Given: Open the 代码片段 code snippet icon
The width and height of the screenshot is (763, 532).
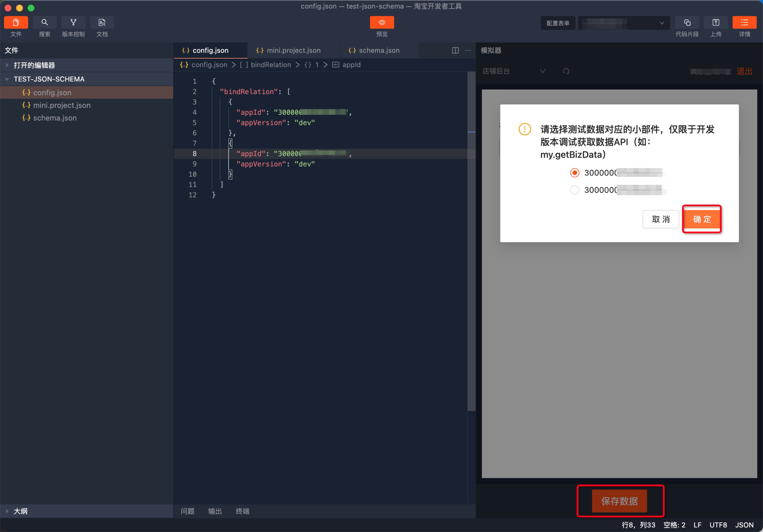Looking at the screenshot, I should point(687,22).
